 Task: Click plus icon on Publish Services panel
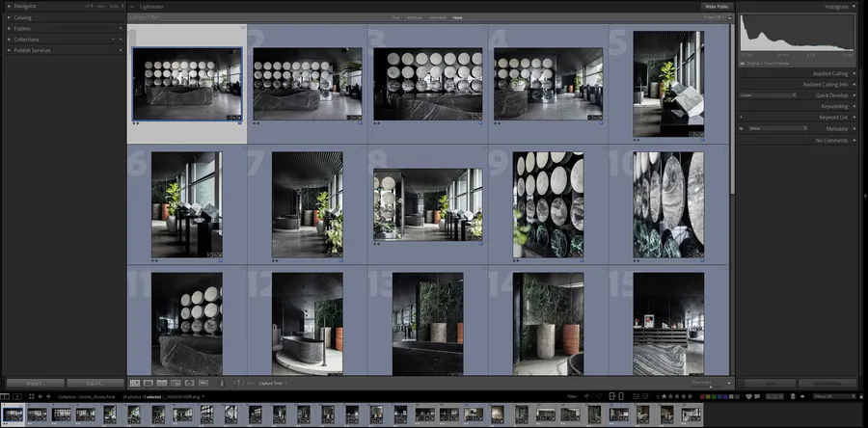[x=121, y=50]
